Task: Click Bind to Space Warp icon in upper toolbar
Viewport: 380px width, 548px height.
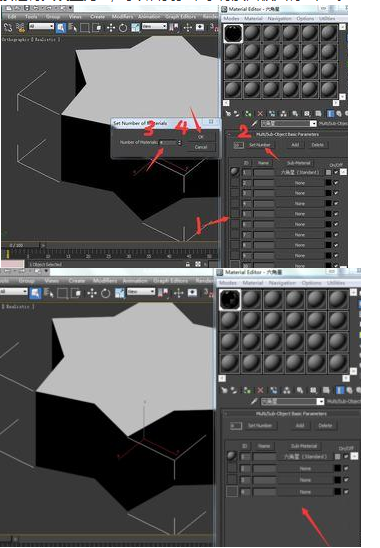Action: pos(20,27)
